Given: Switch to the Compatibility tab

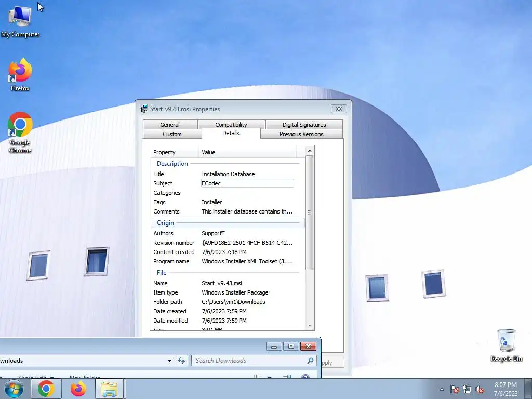Looking at the screenshot, I should [231, 125].
